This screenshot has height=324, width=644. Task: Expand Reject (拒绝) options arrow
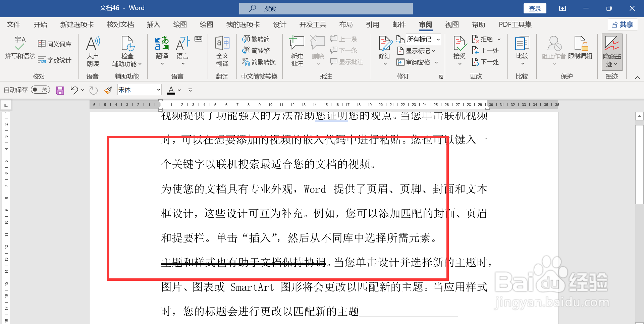click(x=499, y=39)
